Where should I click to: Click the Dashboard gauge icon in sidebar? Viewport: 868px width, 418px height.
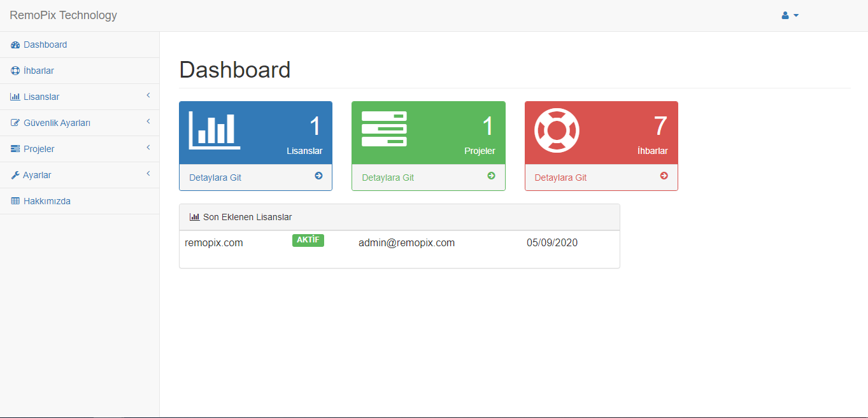15,45
